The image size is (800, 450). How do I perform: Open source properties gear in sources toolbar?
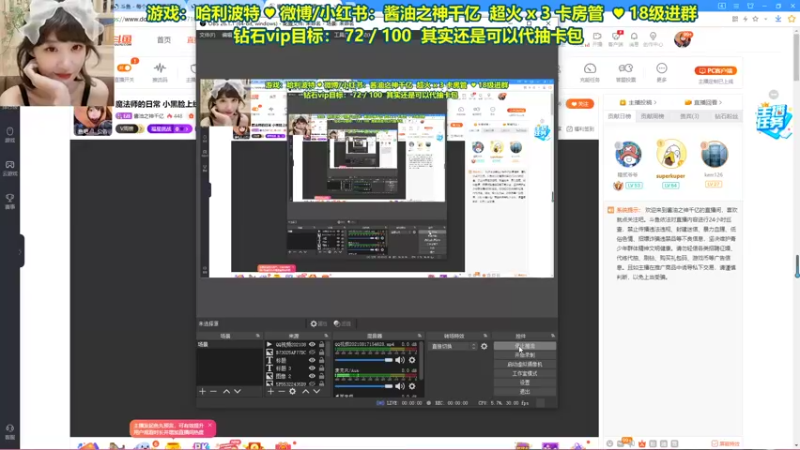tap(292, 391)
